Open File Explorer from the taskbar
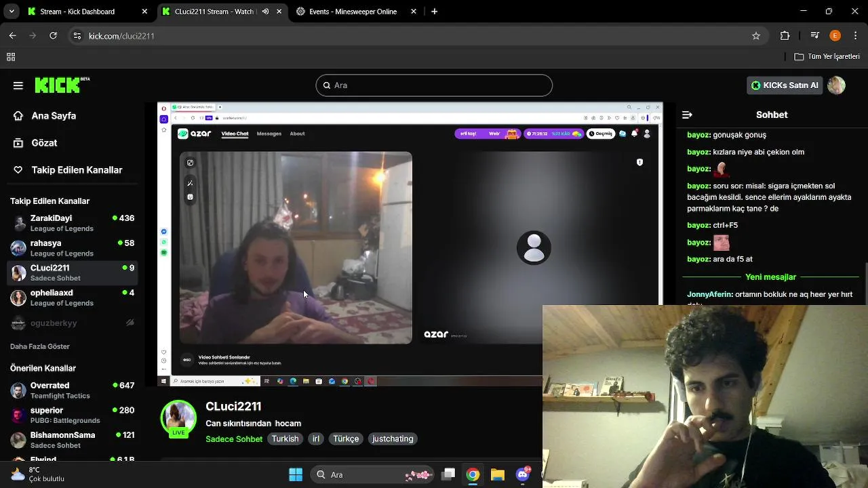The height and width of the screenshot is (488, 868). click(498, 474)
